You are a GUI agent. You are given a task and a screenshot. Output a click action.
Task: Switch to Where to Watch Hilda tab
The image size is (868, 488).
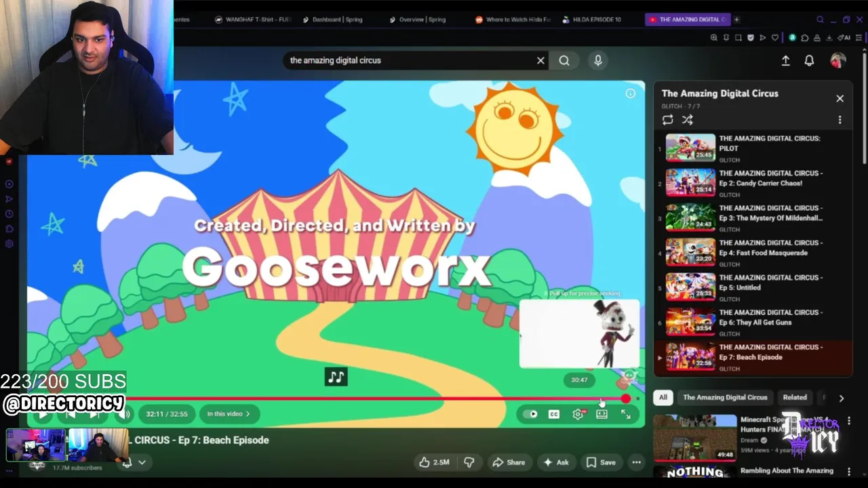[x=513, y=20]
